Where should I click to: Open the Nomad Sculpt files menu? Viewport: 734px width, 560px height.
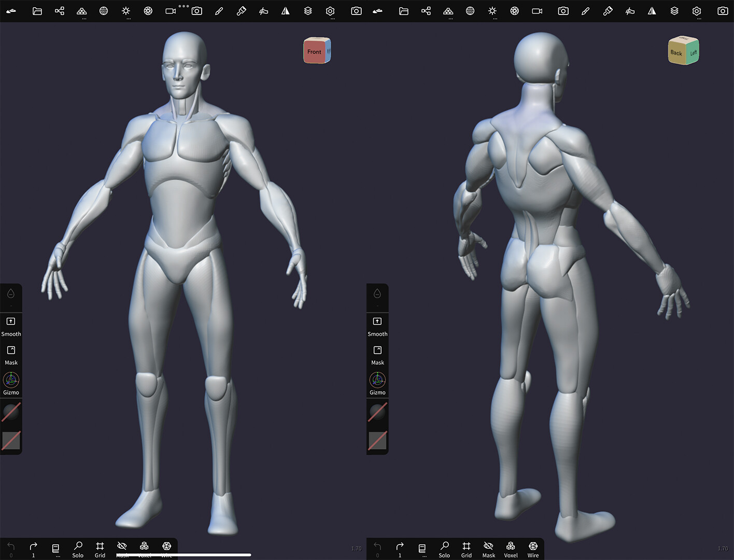tap(37, 11)
